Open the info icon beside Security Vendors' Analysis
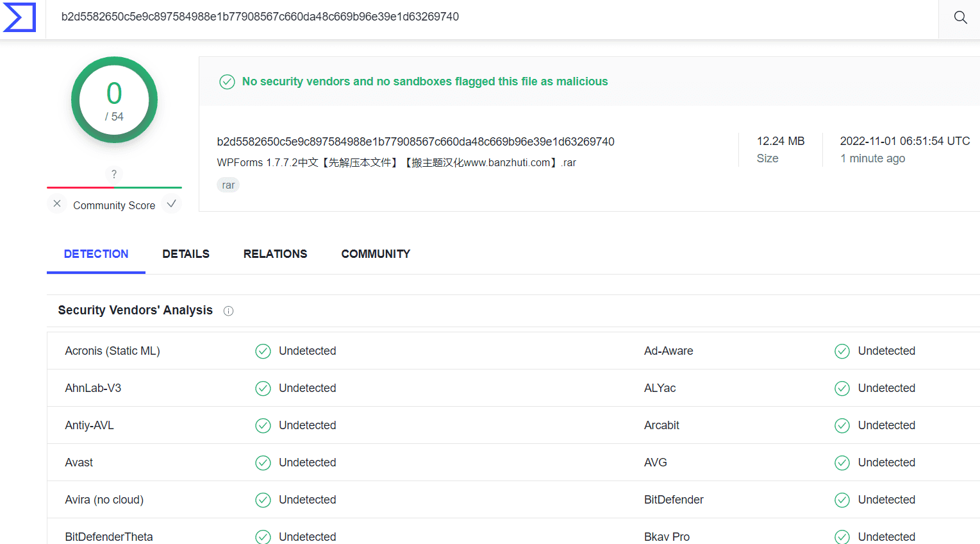Viewport: 980px width, 544px height. (x=228, y=311)
